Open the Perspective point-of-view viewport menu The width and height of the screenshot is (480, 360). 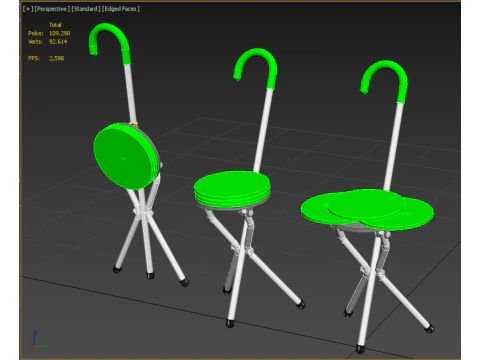52,9
